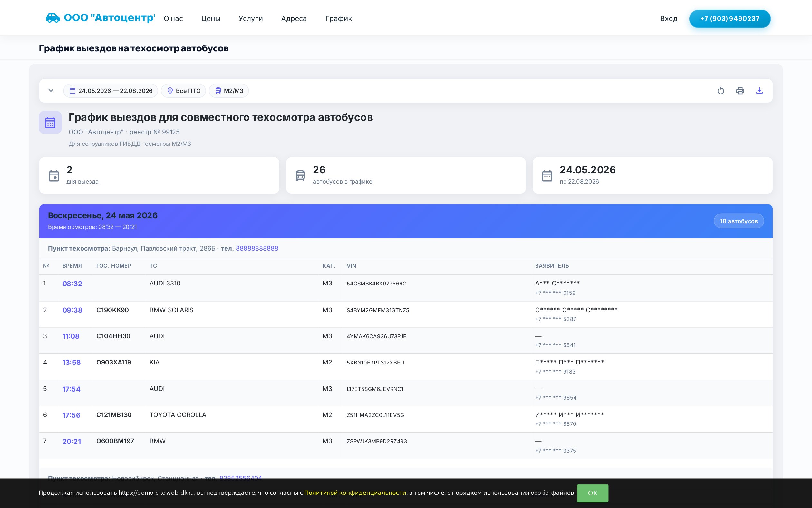Viewport: 812px width, 508px height.
Task: Select the 17:56 time entry
Action: pos(72,415)
